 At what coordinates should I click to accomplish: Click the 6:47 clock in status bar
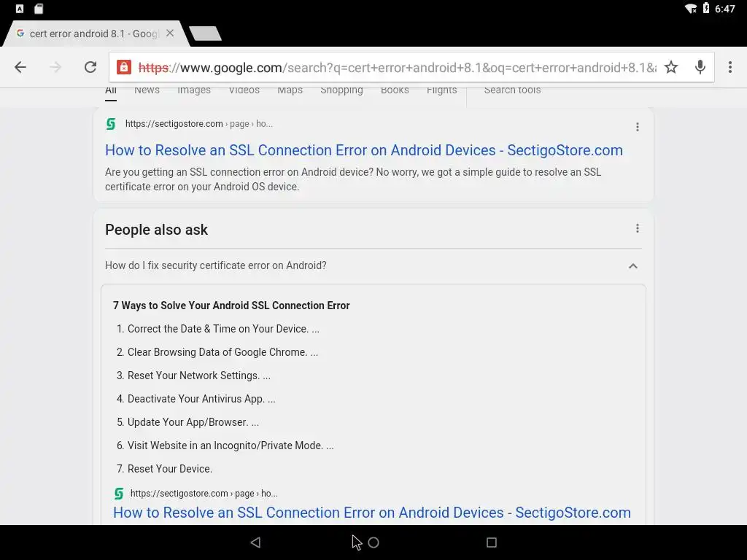coord(725,9)
